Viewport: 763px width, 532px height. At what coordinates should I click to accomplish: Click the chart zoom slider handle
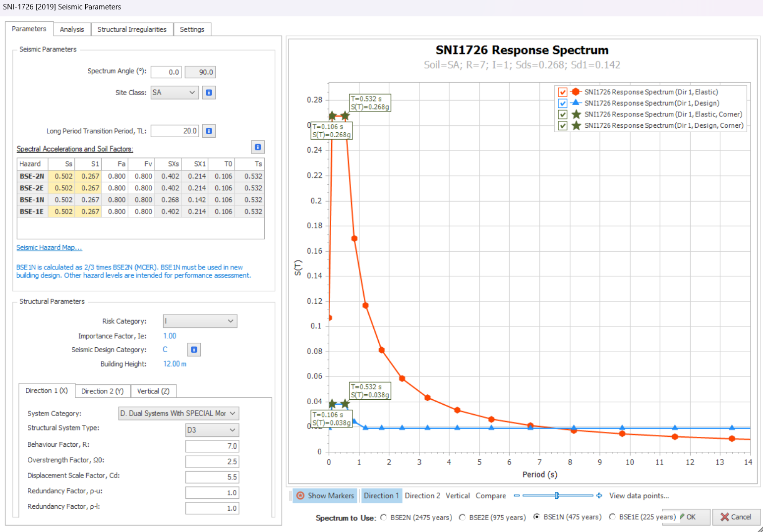(557, 496)
